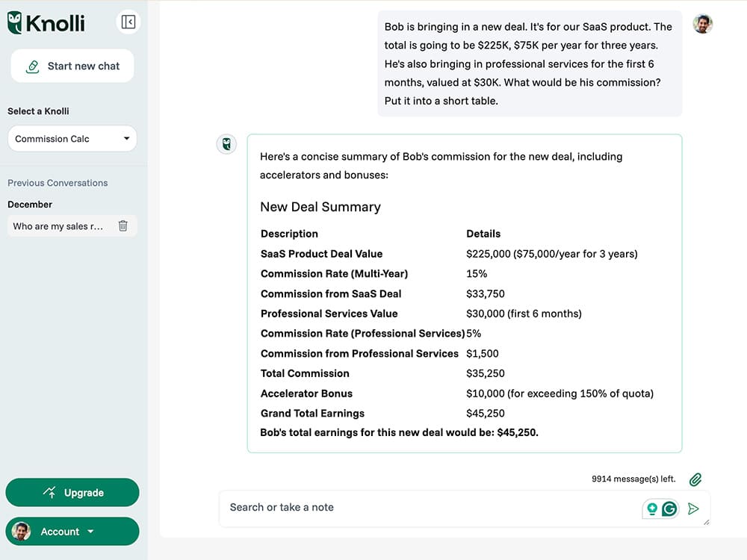Open the Commission Calc dropdown
The height and width of the screenshot is (560, 747).
click(72, 139)
